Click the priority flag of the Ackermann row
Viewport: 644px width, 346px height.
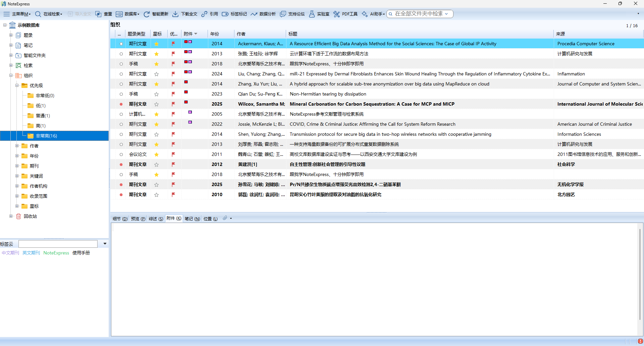coord(173,44)
